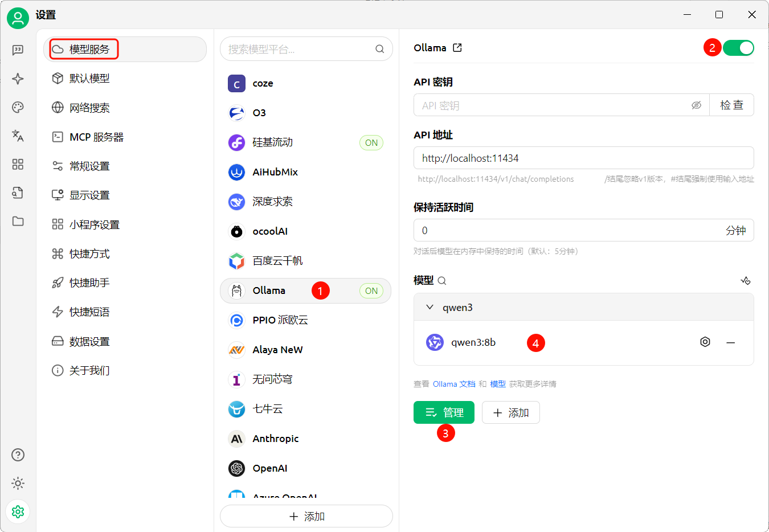
Task: Open 网络搜索 settings section
Action: pos(125,108)
